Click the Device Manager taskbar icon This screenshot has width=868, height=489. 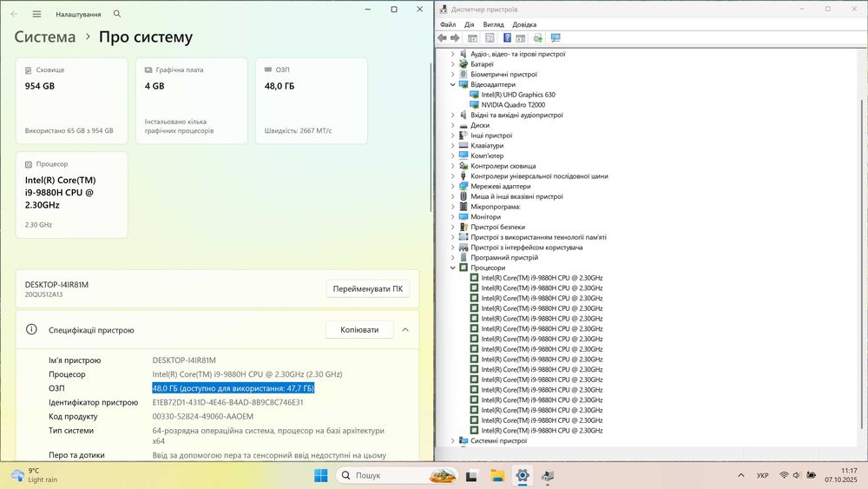pyautogui.click(x=548, y=475)
